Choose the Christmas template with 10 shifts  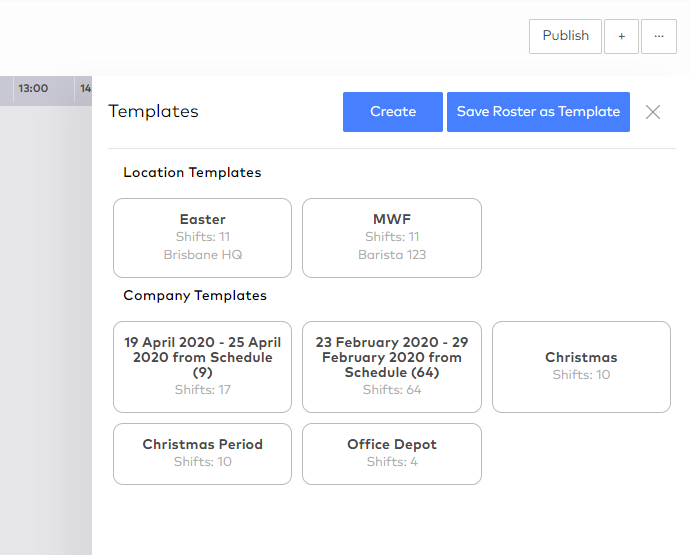[581, 366]
